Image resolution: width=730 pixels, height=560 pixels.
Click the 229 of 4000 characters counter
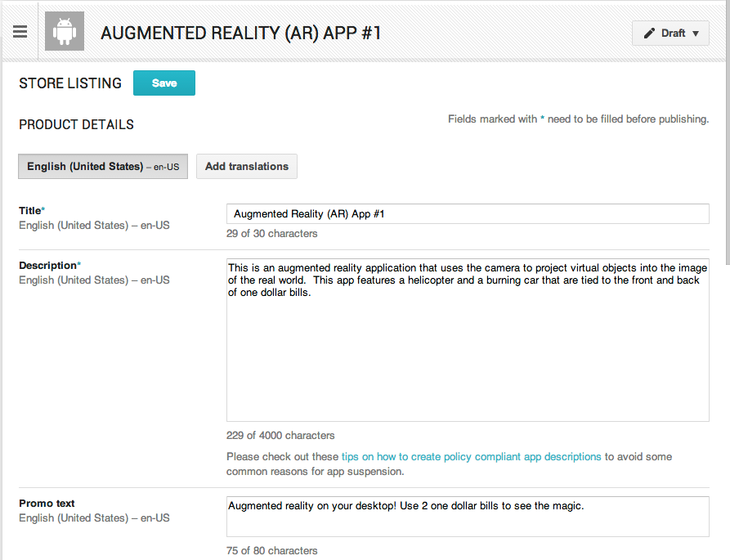click(280, 436)
